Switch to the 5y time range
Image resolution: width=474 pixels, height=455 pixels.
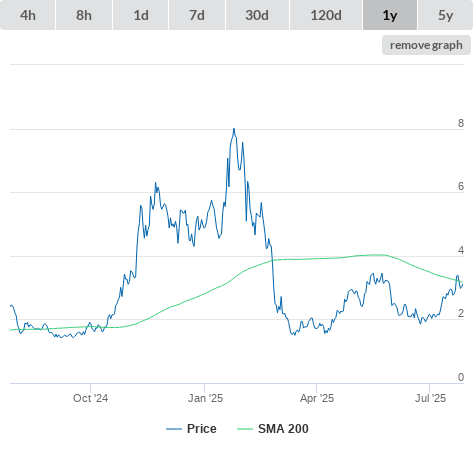[x=446, y=15]
